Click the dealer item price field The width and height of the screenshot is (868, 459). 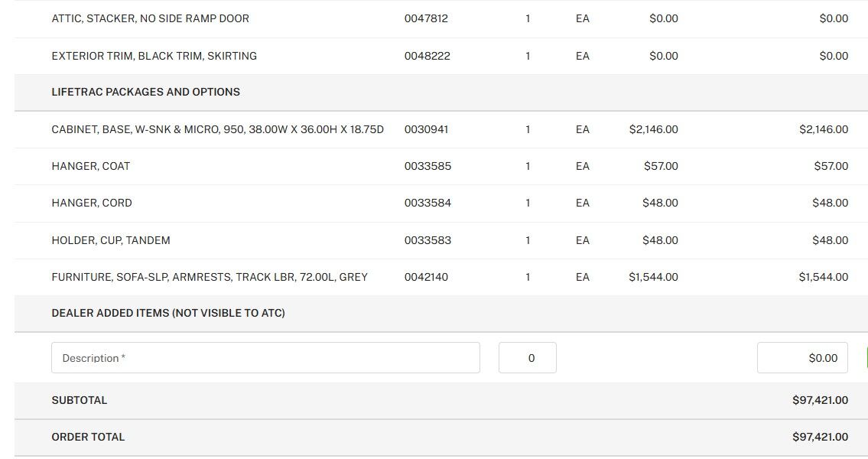(x=802, y=358)
